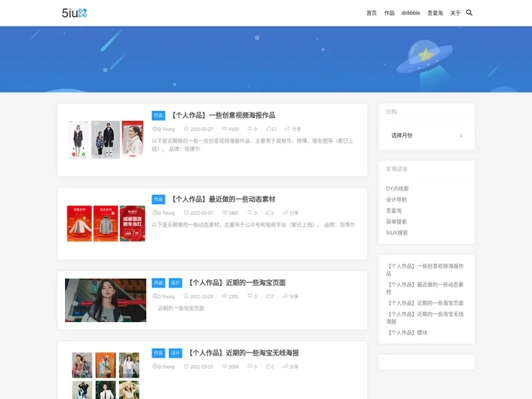This screenshot has height=399, width=532.
Task: Open post title 最近做的一些动态素材
Action: (222, 199)
